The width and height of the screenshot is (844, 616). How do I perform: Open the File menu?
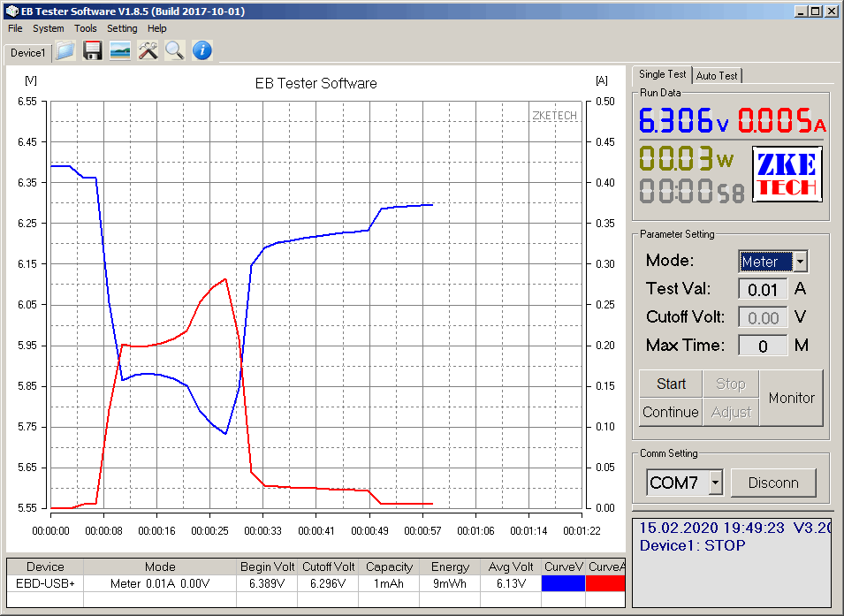[x=15, y=28]
